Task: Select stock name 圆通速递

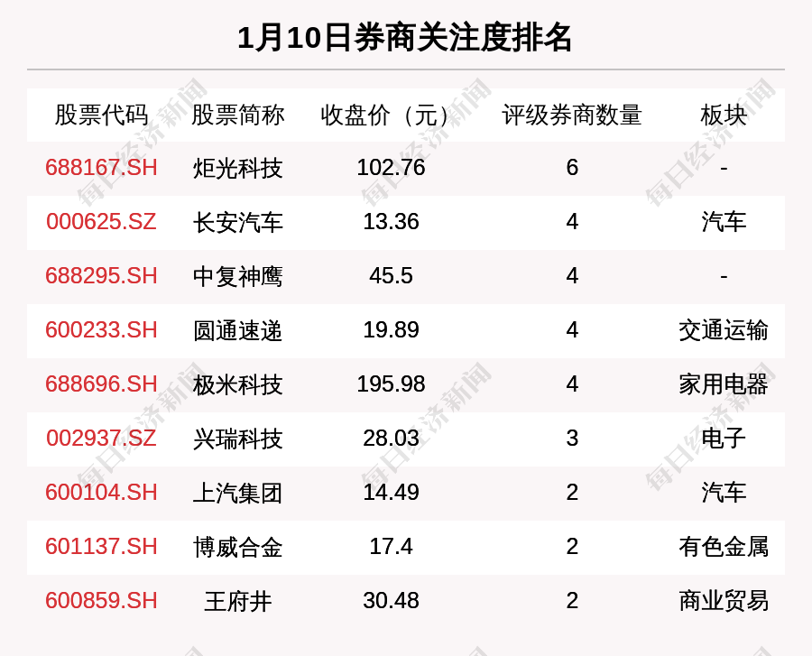Action: (237, 331)
